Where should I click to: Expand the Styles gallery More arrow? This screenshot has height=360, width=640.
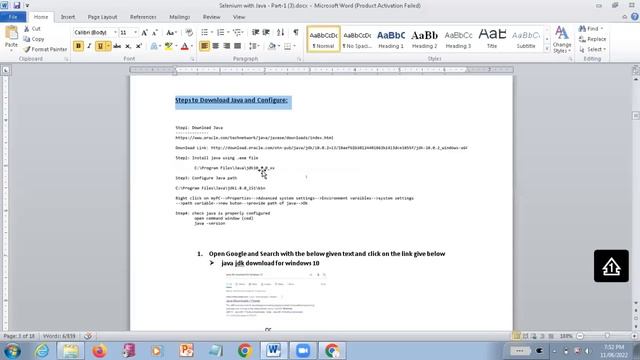pyautogui.click(x=547, y=49)
